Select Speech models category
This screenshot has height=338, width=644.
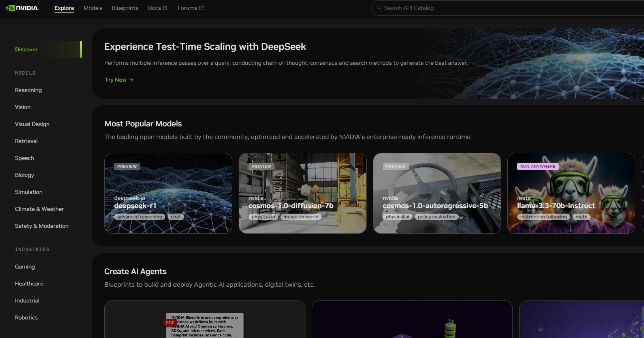(x=24, y=158)
